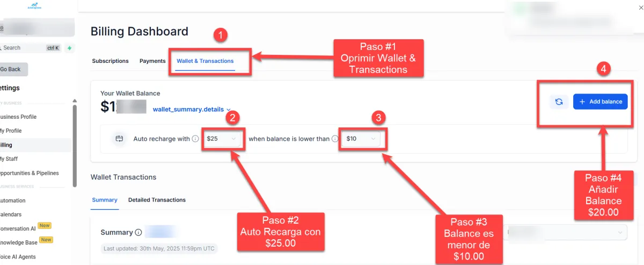Select the Wallet & Transactions tab
The width and height of the screenshot is (644, 265).
tap(206, 61)
